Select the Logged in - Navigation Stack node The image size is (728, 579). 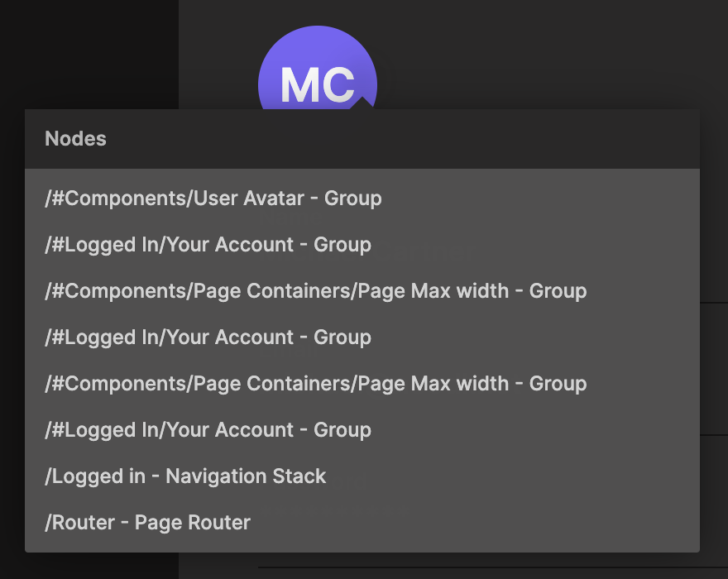point(186,476)
